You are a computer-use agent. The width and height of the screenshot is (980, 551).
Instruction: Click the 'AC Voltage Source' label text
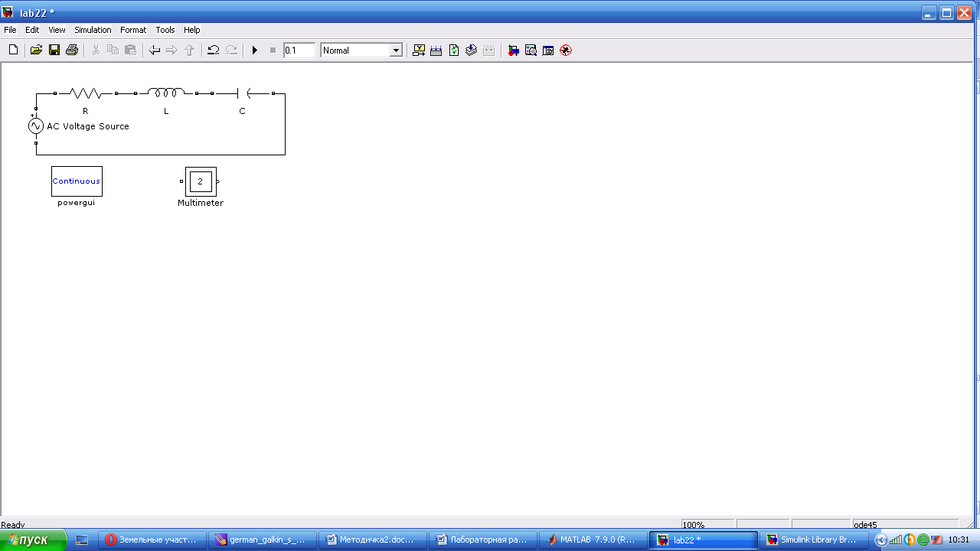point(88,126)
